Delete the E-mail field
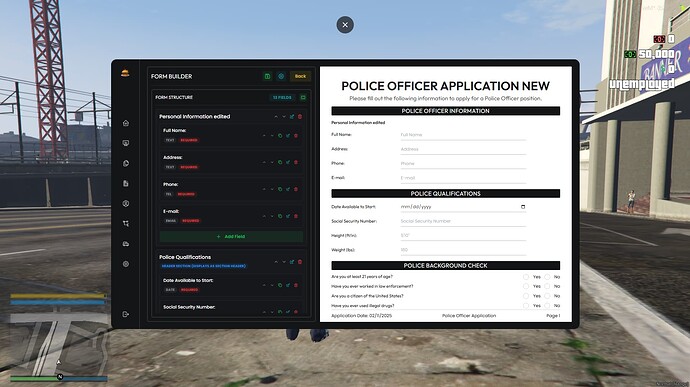 pos(296,216)
